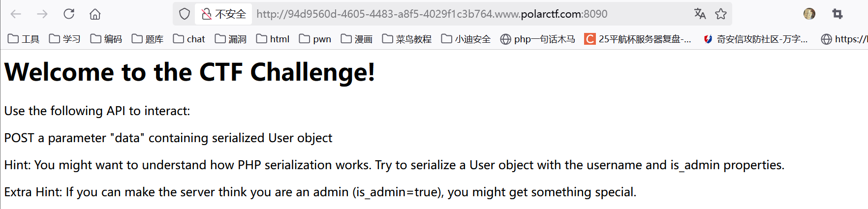Open the pwn bookmarks folder
868x209 pixels.
pyautogui.click(x=315, y=39)
